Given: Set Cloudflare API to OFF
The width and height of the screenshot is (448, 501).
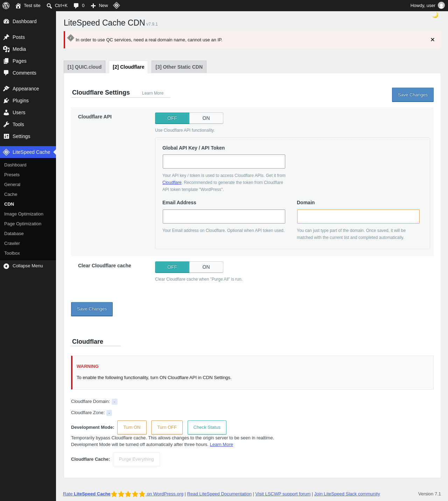Looking at the screenshot, I should click(172, 118).
